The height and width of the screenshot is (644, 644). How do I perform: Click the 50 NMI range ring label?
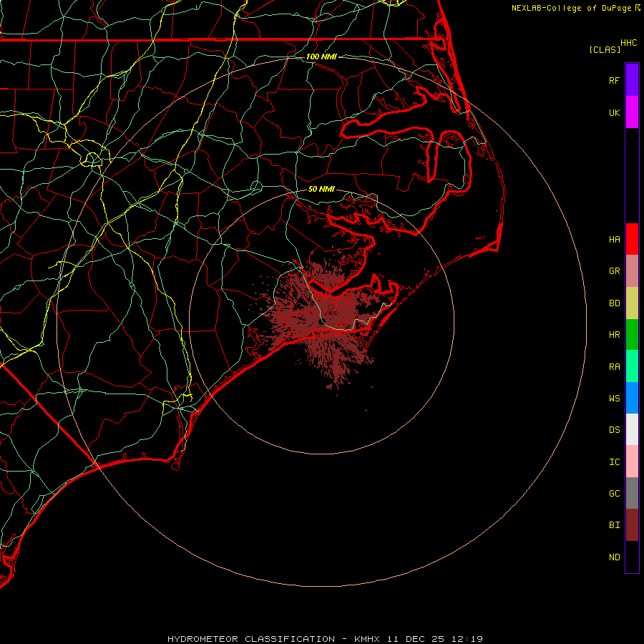[x=321, y=189]
